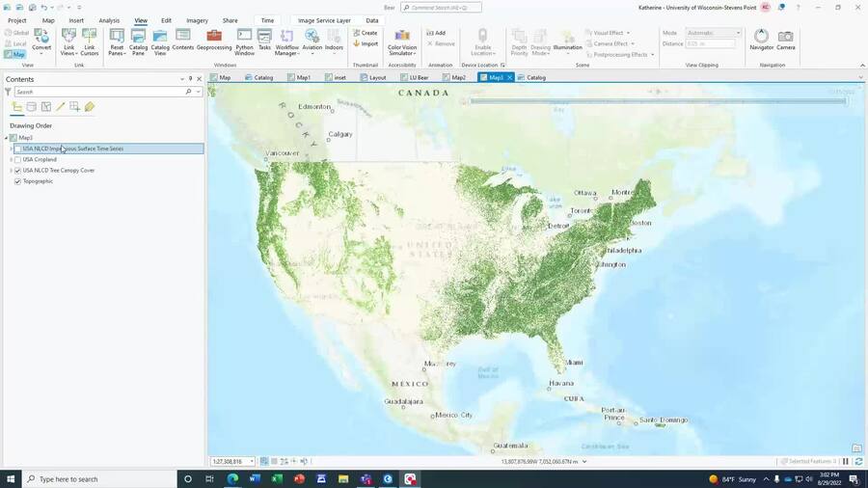This screenshot has width=868, height=488.
Task: Click the Import thumbnail button
Action: [366, 43]
